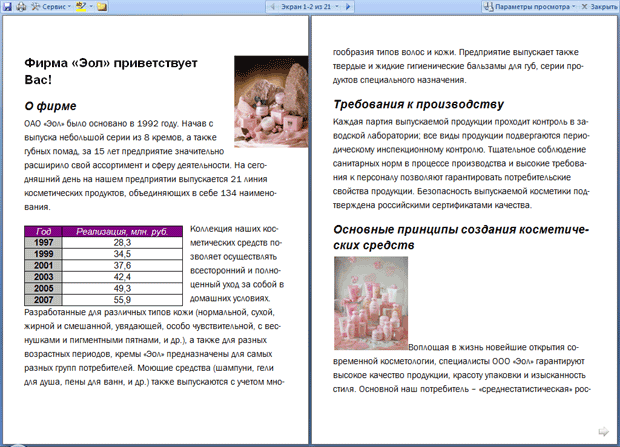Click heading 'Фирма «Эол» приветствует Вас!'
Screen dimensions: 620x447
111,71
